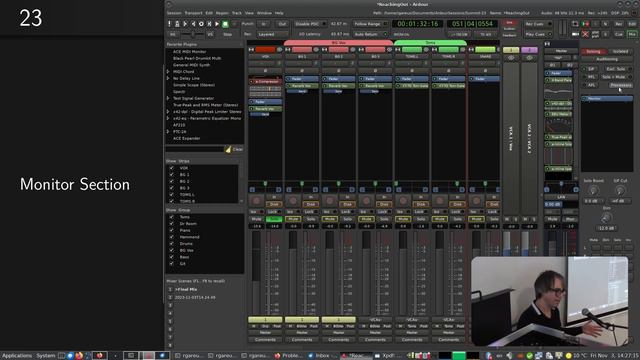Uncheck the Piano group checkbox

(171, 230)
